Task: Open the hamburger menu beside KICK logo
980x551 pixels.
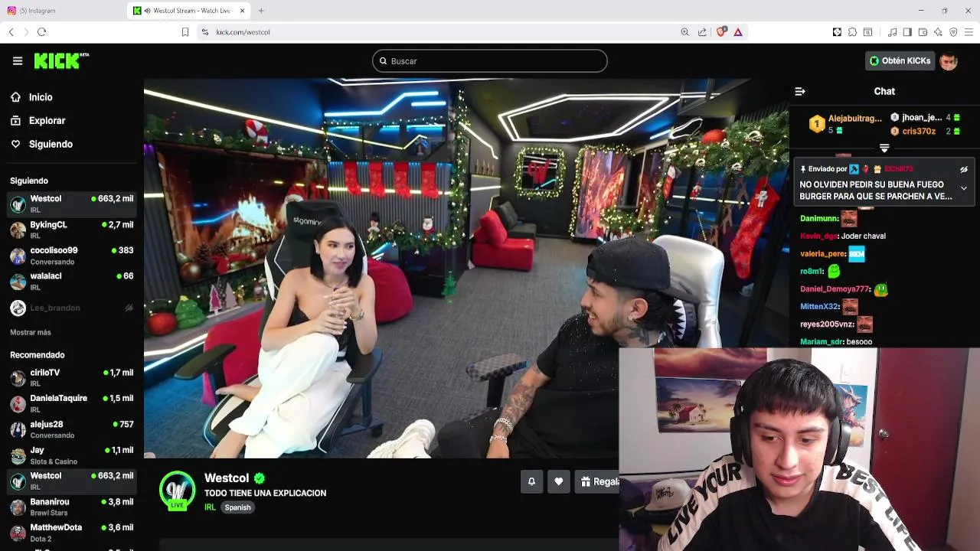Action: point(18,61)
